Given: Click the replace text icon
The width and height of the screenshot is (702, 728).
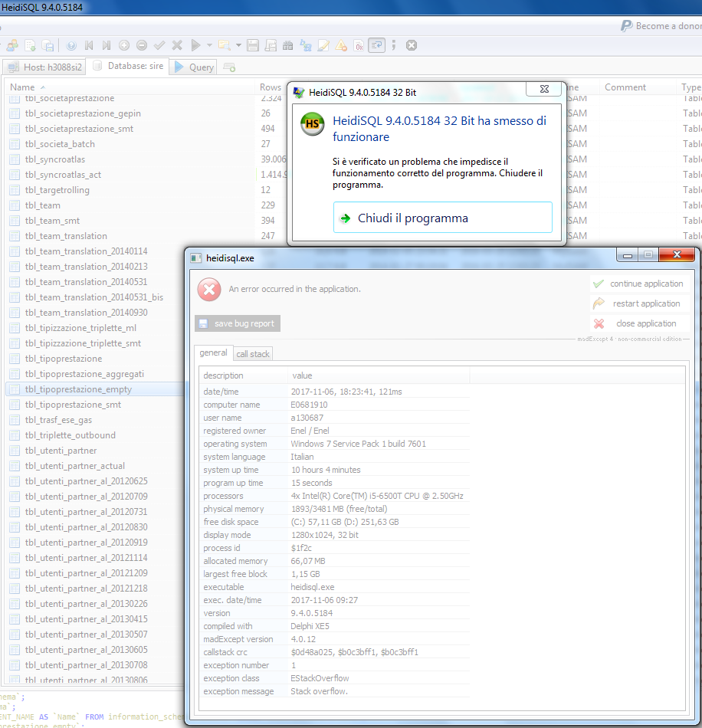Looking at the screenshot, I should [306, 45].
